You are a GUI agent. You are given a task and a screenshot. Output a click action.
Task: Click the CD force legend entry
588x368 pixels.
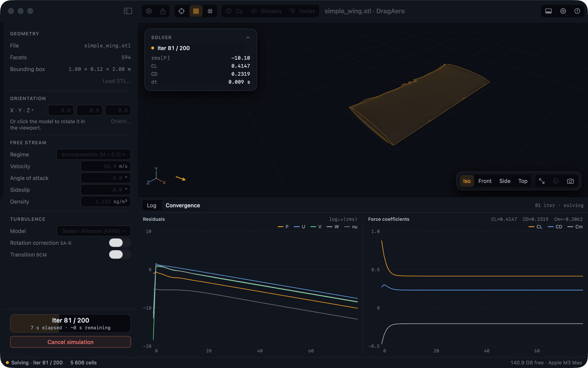(555, 227)
